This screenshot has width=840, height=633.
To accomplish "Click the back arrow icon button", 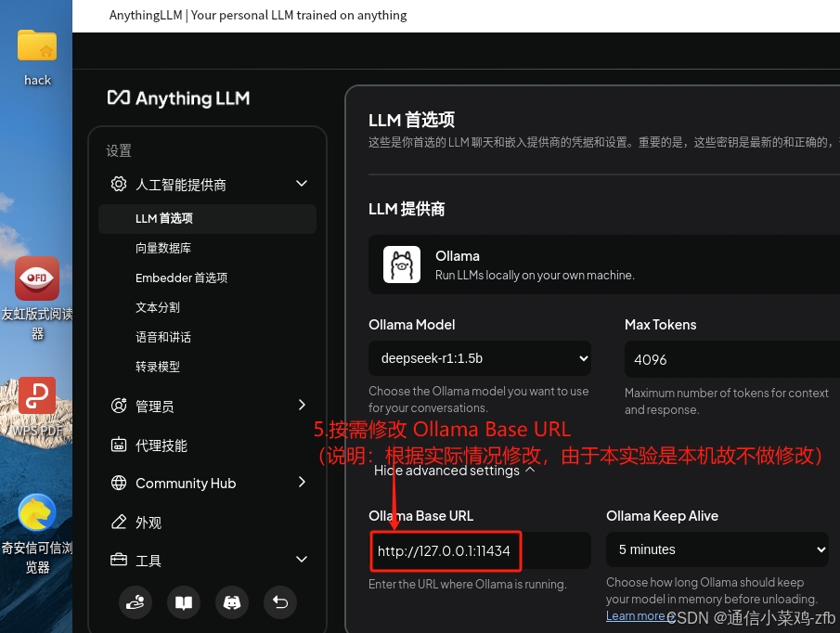I will pyautogui.click(x=280, y=602).
